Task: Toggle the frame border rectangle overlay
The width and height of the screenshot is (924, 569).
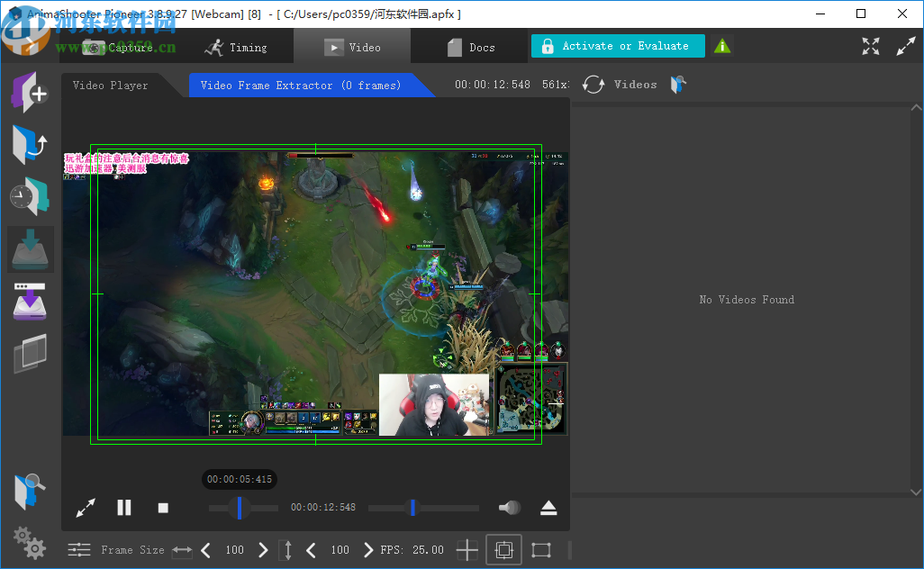Action: (x=540, y=549)
